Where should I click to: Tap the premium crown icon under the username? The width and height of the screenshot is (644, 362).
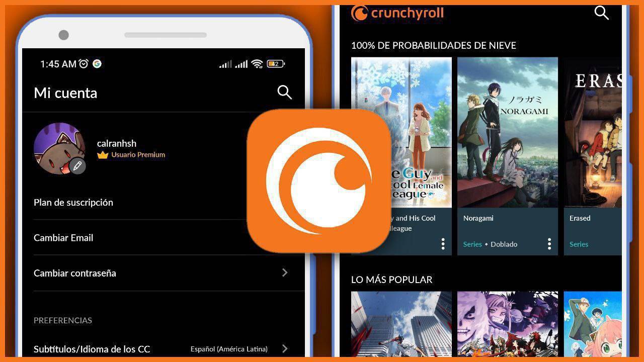pyautogui.click(x=103, y=155)
